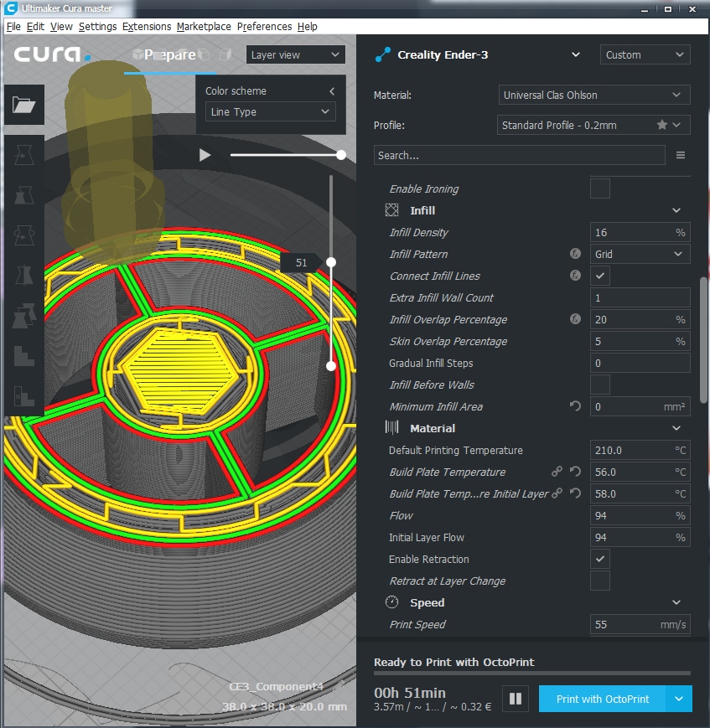The height and width of the screenshot is (728, 710).
Task: Open the Extensions menu
Action: click(x=147, y=27)
